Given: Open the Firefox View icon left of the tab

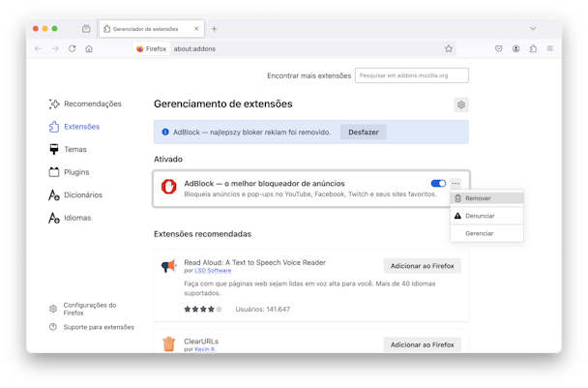Looking at the screenshot, I should pos(86,29).
